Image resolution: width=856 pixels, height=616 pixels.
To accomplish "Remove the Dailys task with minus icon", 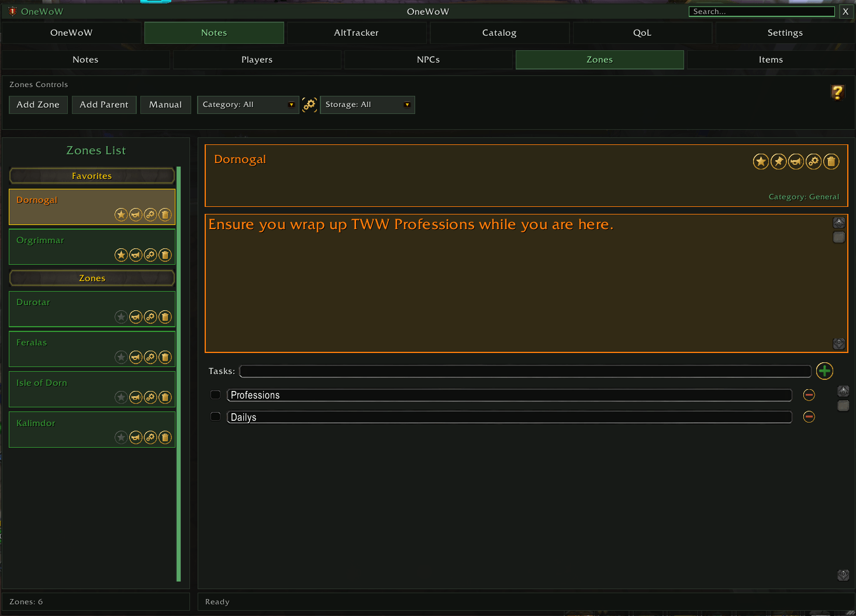I will (809, 417).
